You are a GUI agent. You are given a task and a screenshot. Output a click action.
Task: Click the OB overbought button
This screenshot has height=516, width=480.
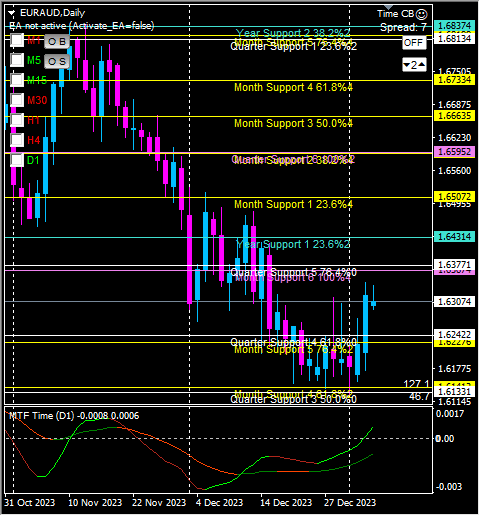[57, 41]
